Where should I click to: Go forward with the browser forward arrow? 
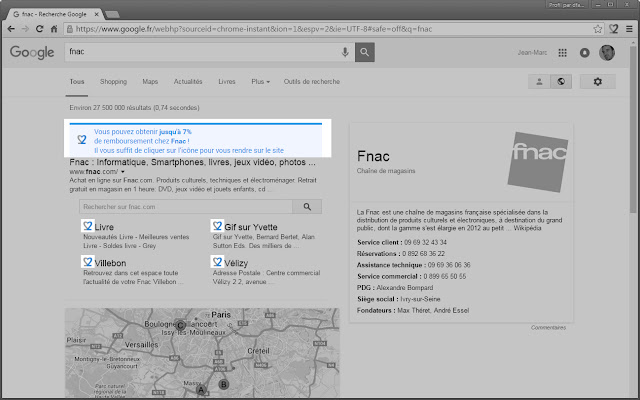[25, 29]
